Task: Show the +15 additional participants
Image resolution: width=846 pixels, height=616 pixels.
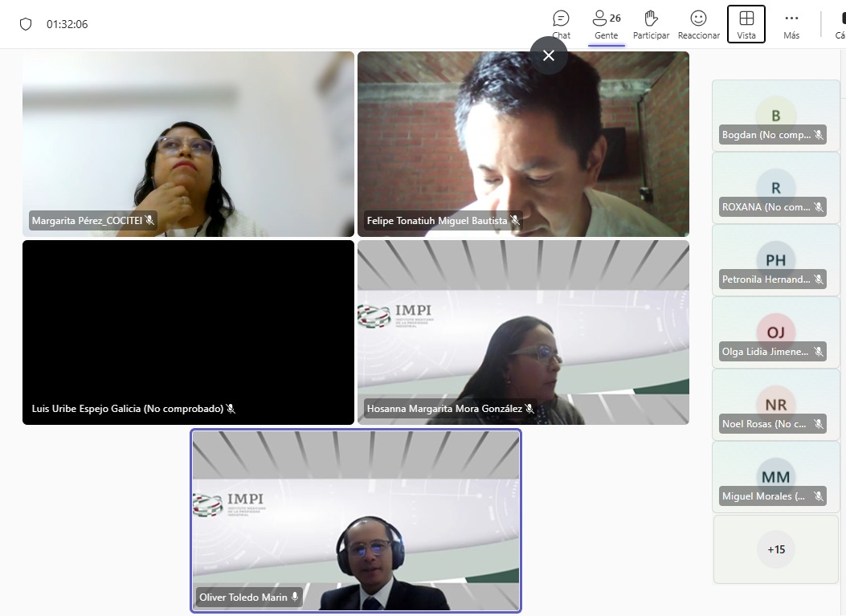Action: click(776, 549)
